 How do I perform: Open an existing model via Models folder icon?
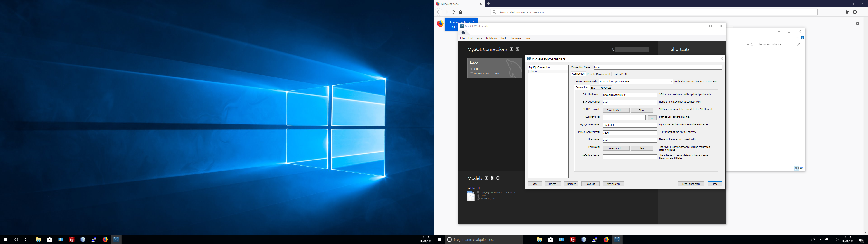[x=492, y=178]
